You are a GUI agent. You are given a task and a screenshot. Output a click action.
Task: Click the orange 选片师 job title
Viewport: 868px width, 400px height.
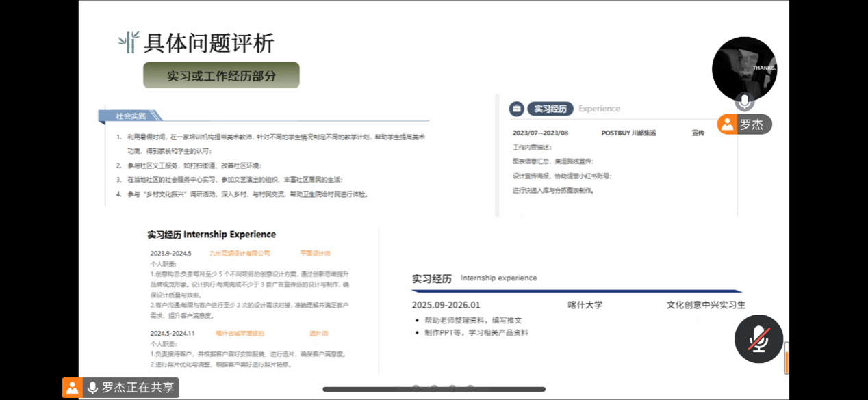[x=318, y=334]
